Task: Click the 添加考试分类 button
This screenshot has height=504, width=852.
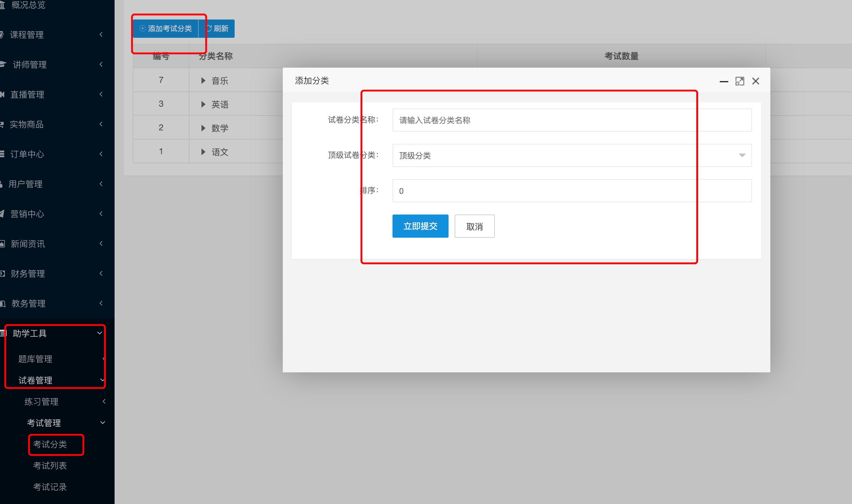Action: click(x=165, y=29)
